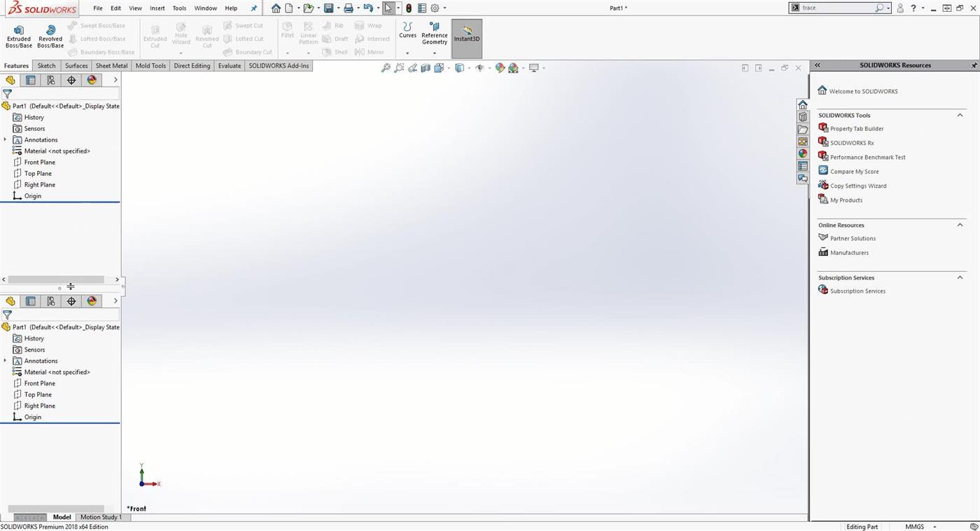Open the View Orientation dropdown arrow

point(468,67)
